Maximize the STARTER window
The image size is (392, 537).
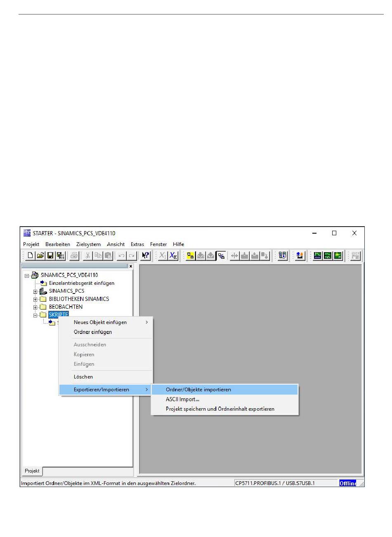click(334, 233)
